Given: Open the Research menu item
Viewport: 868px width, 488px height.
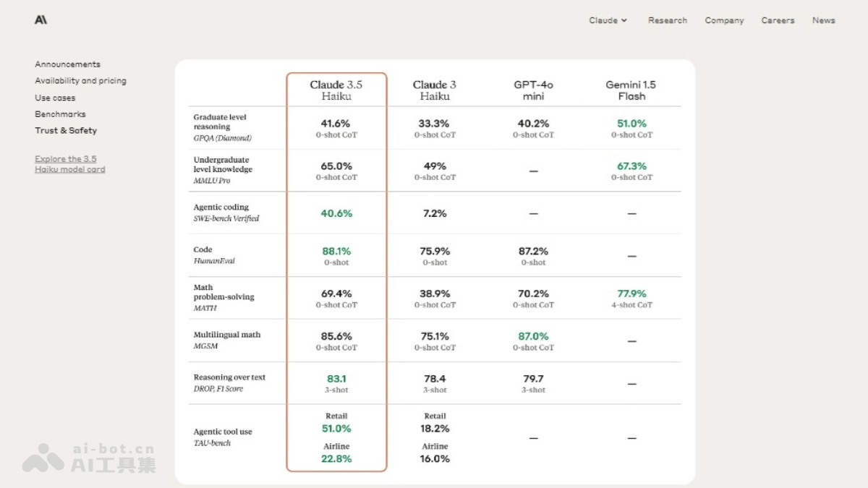Looking at the screenshot, I should click(667, 20).
